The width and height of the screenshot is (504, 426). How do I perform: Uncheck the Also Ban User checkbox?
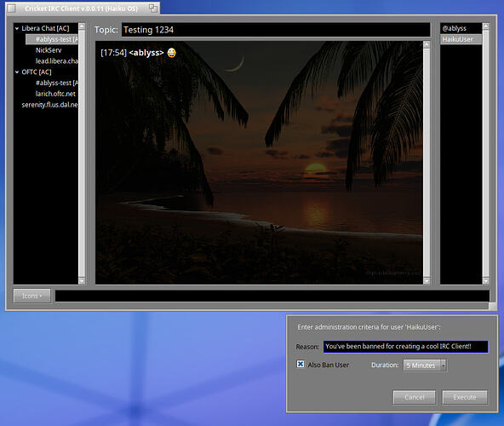pos(301,364)
